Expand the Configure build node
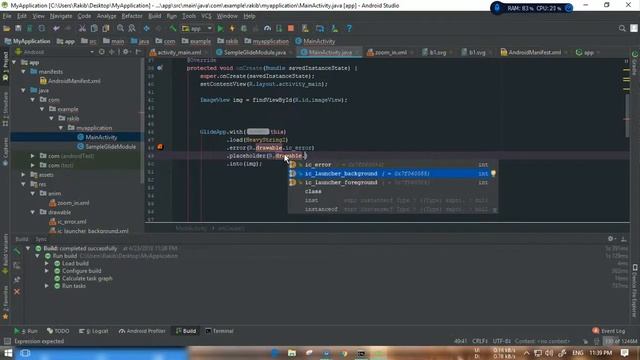 pos(47,271)
